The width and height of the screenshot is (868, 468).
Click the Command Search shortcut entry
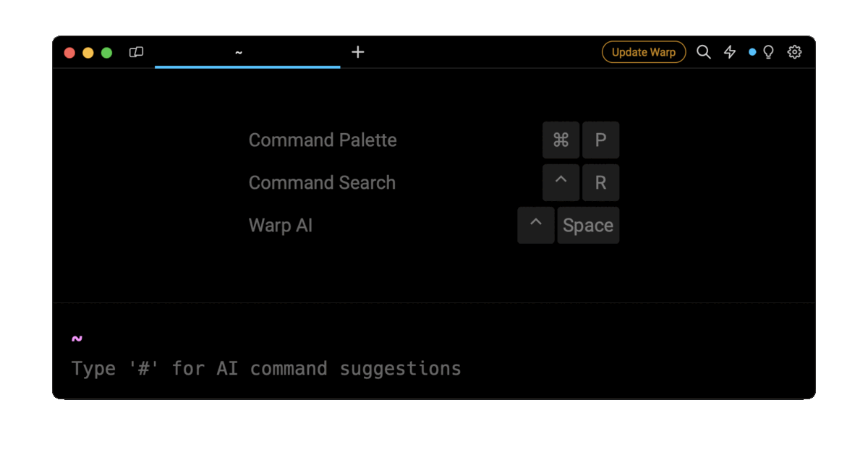pyautogui.click(x=322, y=182)
